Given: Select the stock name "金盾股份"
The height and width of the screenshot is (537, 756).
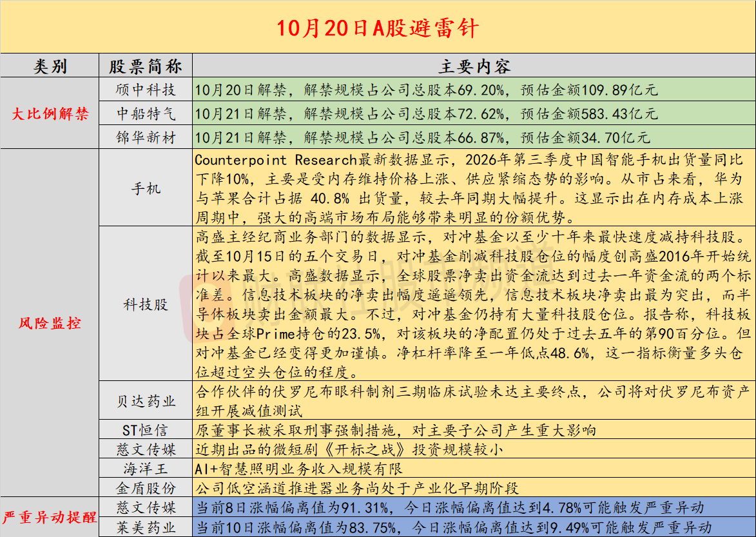Looking at the screenshot, I should point(146,488).
